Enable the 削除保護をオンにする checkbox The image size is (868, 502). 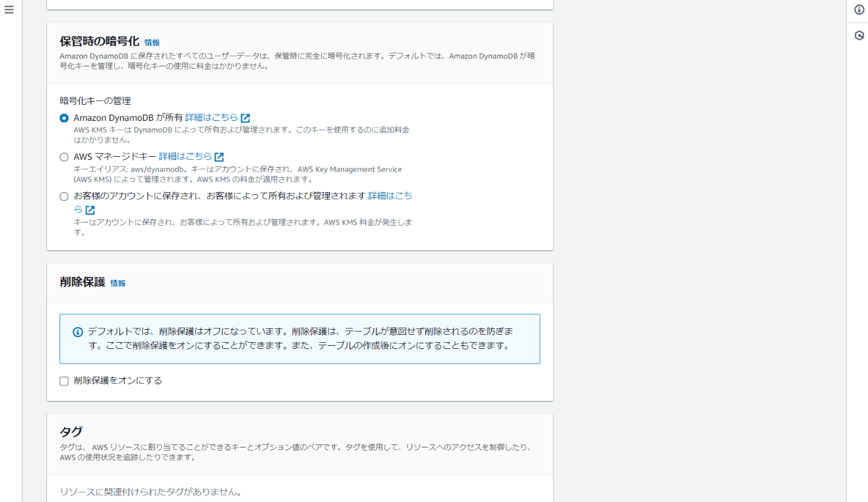click(64, 381)
